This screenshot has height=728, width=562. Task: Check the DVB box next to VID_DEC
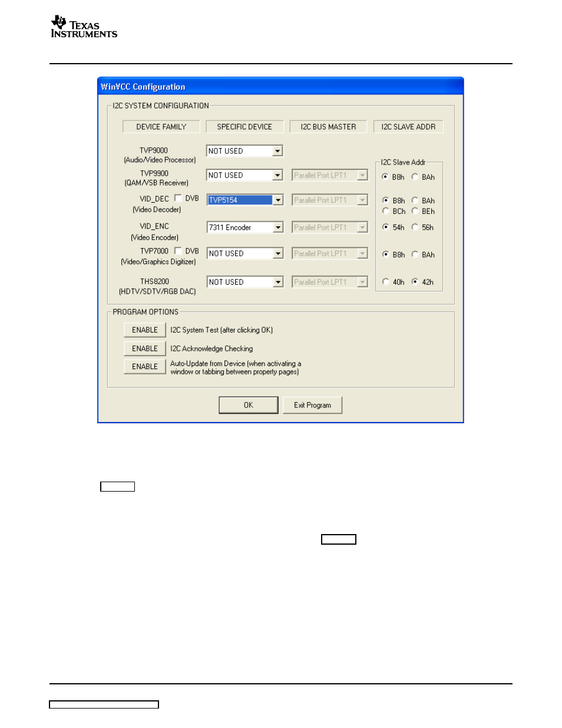[x=178, y=198]
